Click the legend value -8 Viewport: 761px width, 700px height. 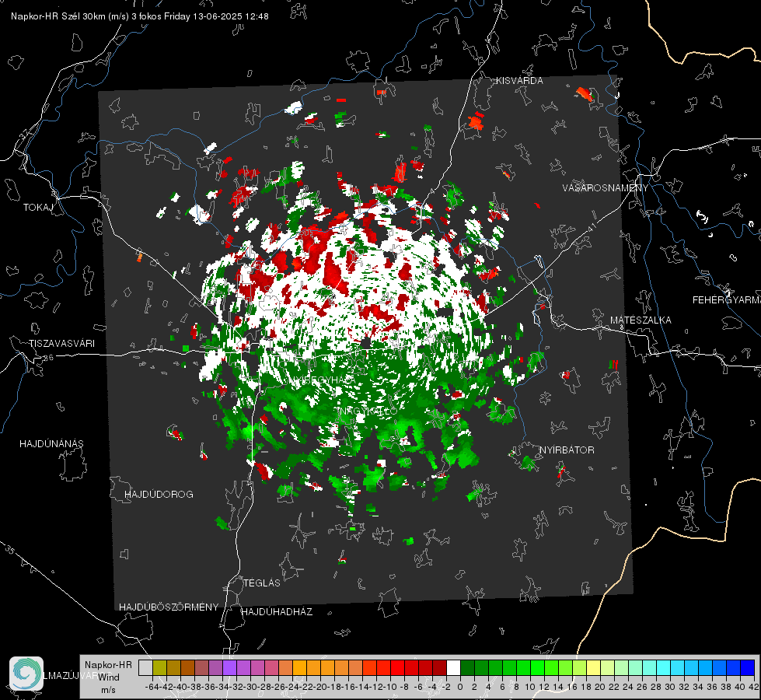point(404,687)
